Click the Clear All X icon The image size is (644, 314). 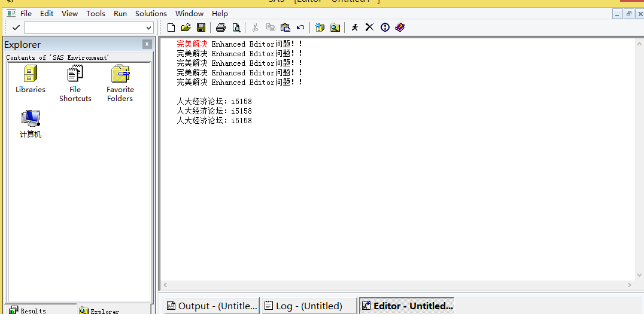pyautogui.click(x=370, y=28)
